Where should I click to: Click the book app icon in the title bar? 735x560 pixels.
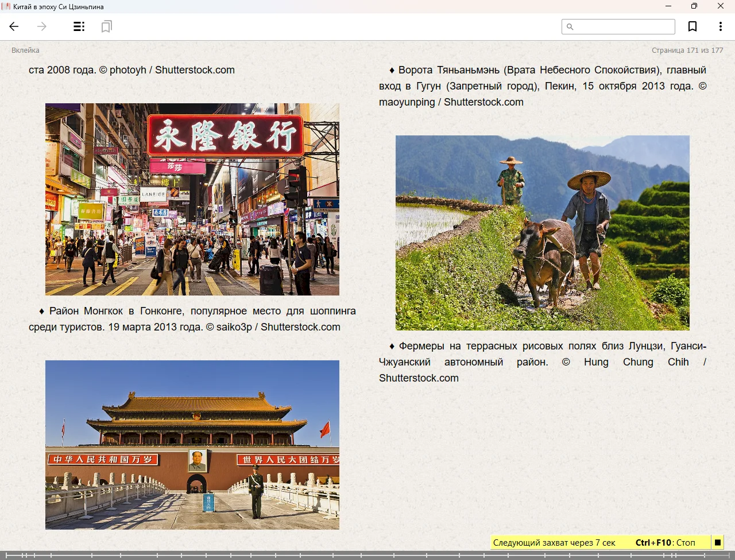pyautogui.click(x=6, y=6)
